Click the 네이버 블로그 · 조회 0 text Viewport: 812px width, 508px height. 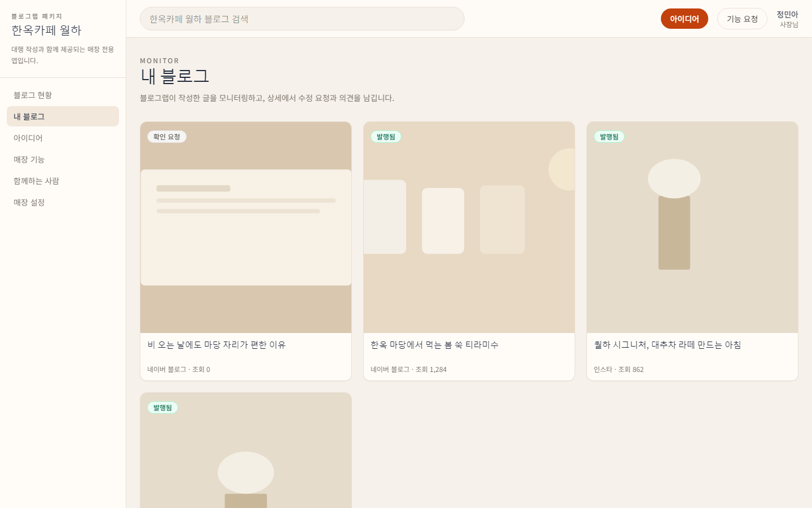[179, 370]
